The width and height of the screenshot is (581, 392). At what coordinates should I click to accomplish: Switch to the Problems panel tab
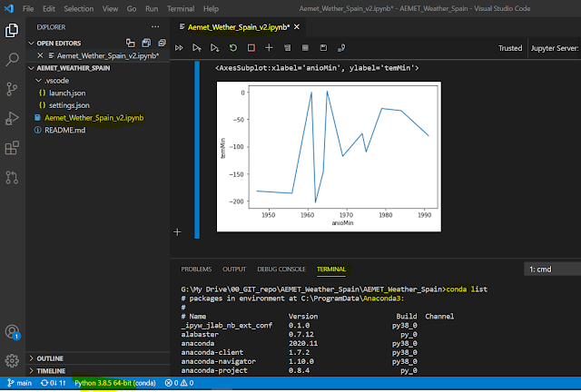pyautogui.click(x=196, y=269)
